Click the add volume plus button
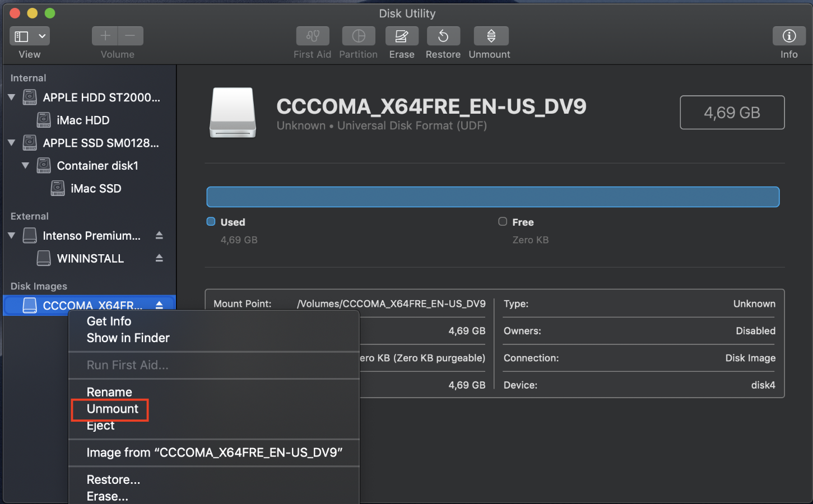The image size is (813, 504). pyautogui.click(x=105, y=36)
